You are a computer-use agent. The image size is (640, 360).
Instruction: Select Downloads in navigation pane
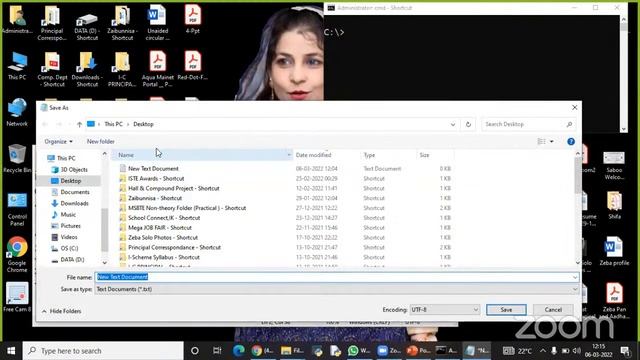[74, 203]
